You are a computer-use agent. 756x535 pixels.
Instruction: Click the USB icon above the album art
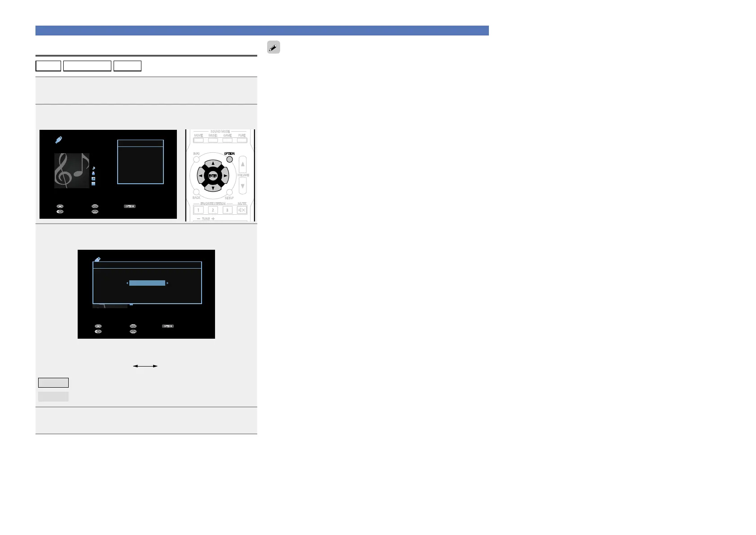(59, 140)
